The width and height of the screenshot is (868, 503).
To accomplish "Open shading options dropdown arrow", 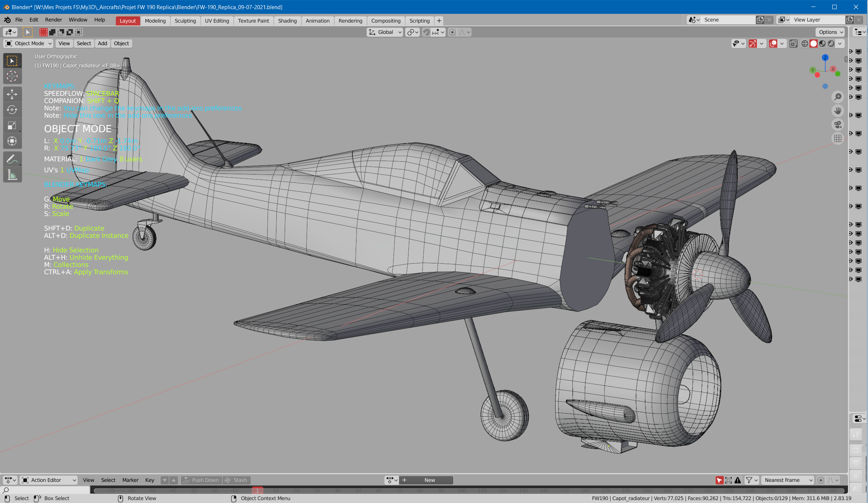I will [x=840, y=44].
